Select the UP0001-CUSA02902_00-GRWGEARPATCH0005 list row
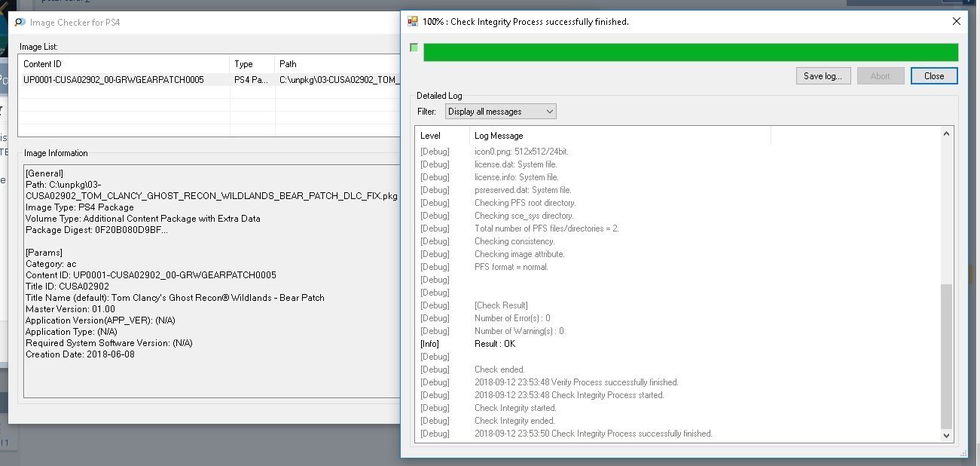The image size is (980, 466). point(209,80)
